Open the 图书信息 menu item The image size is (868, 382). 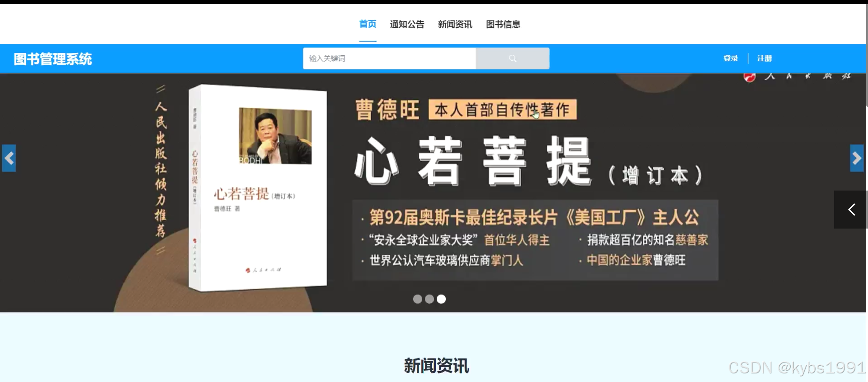pyautogui.click(x=503, y=24)
